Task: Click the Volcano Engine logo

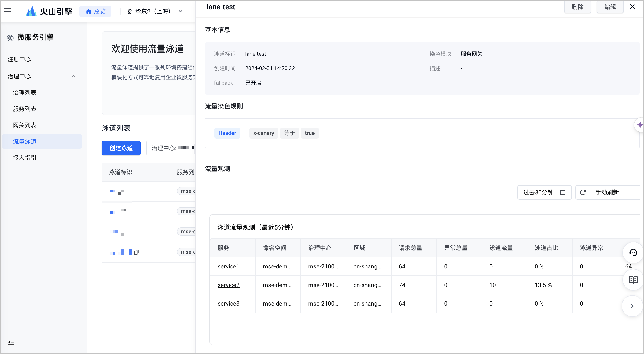Action: [x=49, y=11]
